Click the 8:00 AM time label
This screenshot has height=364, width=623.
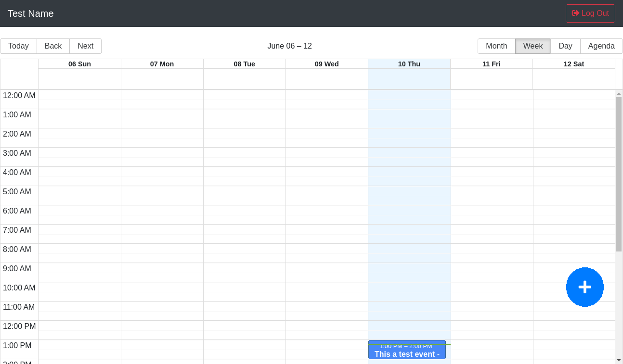[x=17, y=249]
